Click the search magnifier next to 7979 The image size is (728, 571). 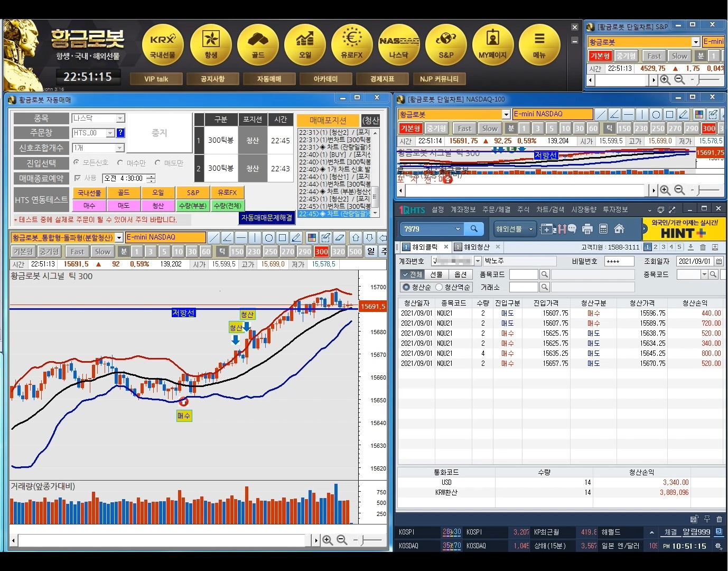coord(474,229)
